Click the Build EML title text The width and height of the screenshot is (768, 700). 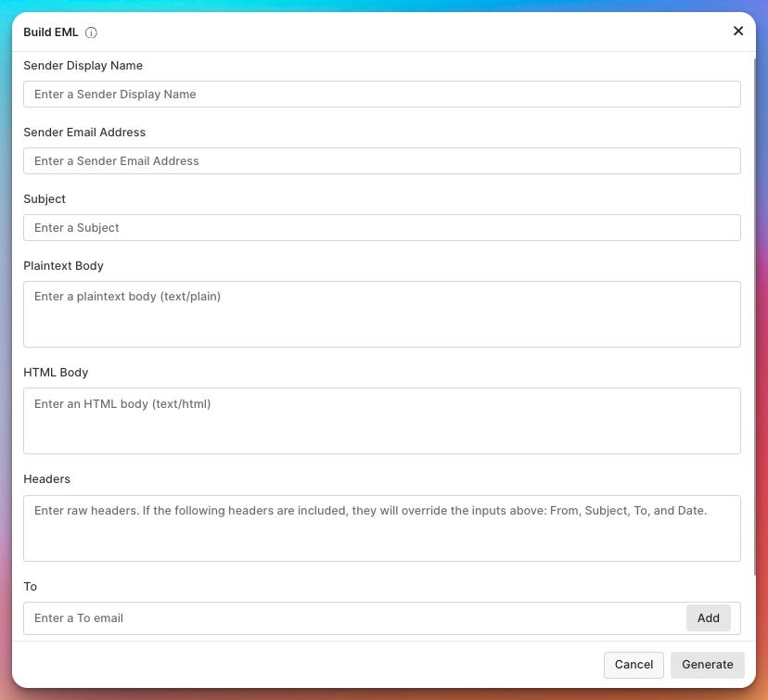51,32
